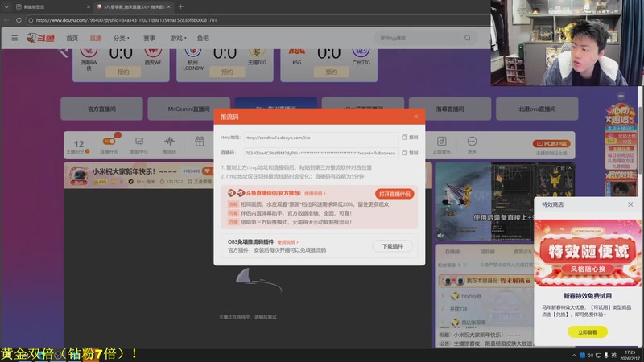Go back with browser back arrow
Viewport: 644px width, 362px height.
click(x=6, y=19)
